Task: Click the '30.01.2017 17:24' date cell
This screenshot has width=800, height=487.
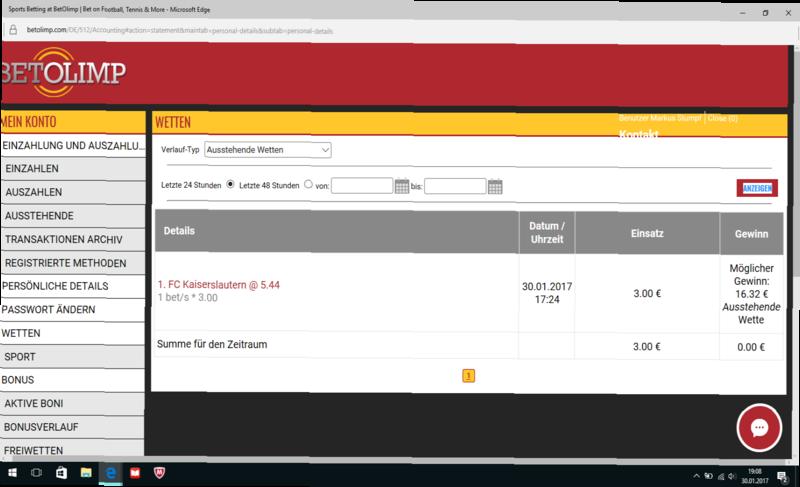Action: (546, 293)
